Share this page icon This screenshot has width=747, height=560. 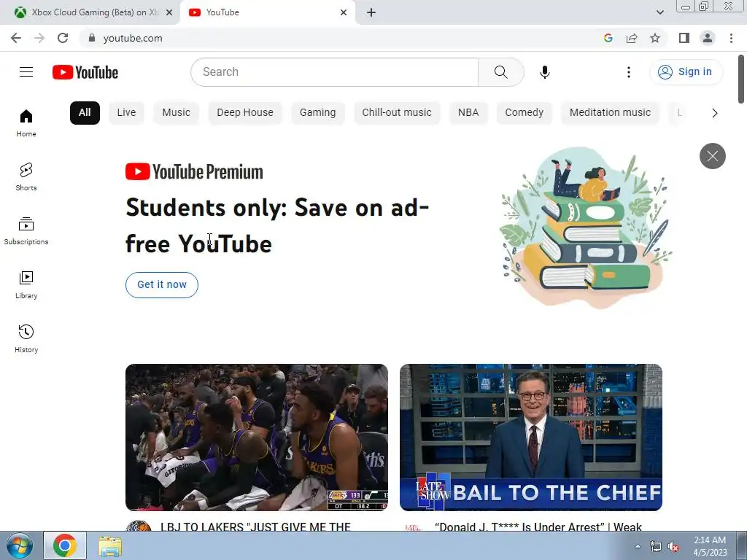click(632, 38)
